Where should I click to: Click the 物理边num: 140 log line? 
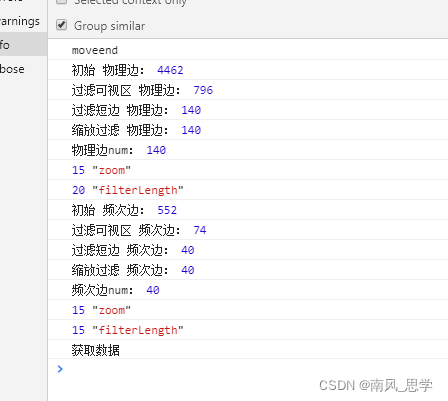pos(248,150)
